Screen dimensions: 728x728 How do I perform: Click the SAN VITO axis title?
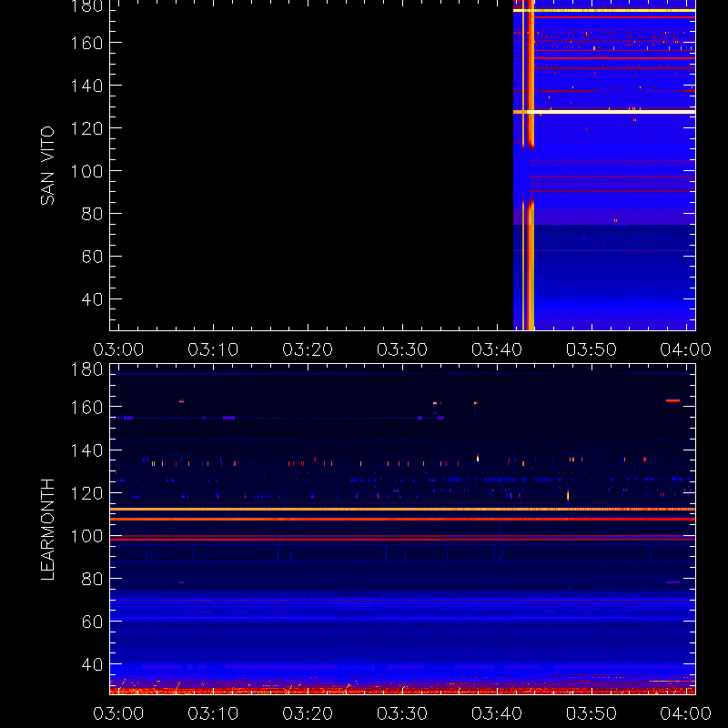[x=47, y=166]
